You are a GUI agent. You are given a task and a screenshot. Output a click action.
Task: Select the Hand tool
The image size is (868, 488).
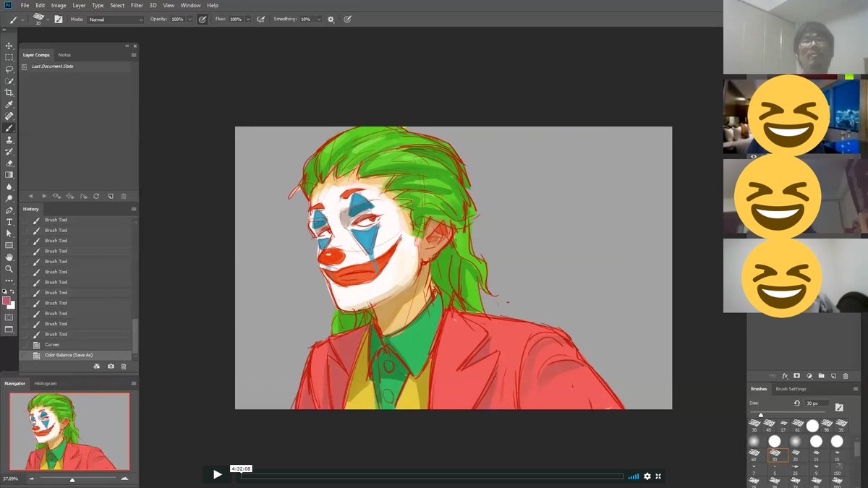pyautogui.click(x=9, y=257)
